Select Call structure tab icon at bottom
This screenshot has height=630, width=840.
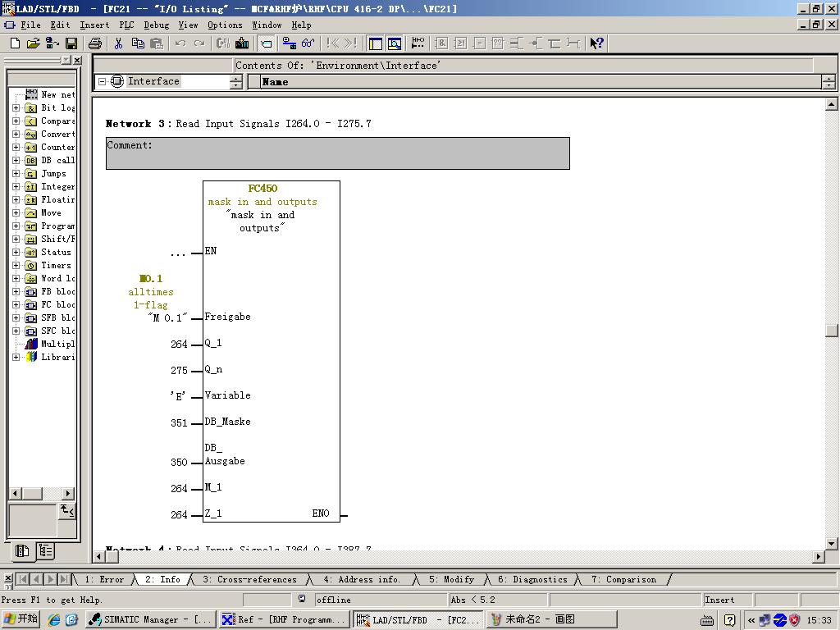click(x=46, y=551)
